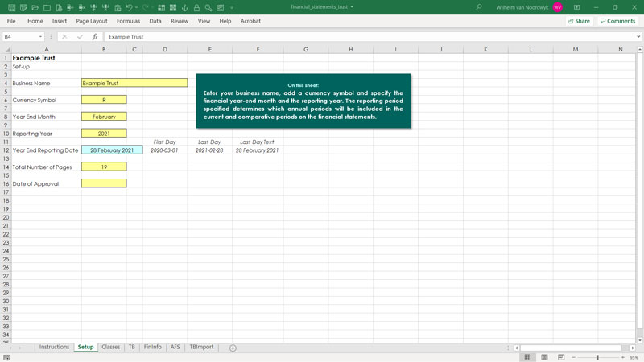Select the Total Number of Pages cell 19
Image resolution: width=644 pixels, height=362 pixels.
104,167
